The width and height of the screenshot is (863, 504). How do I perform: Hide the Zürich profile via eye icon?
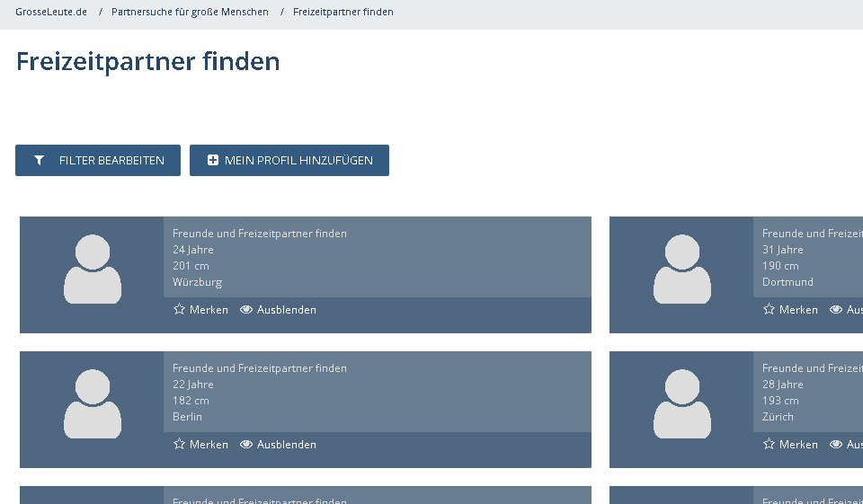click(x=836, y=444)
